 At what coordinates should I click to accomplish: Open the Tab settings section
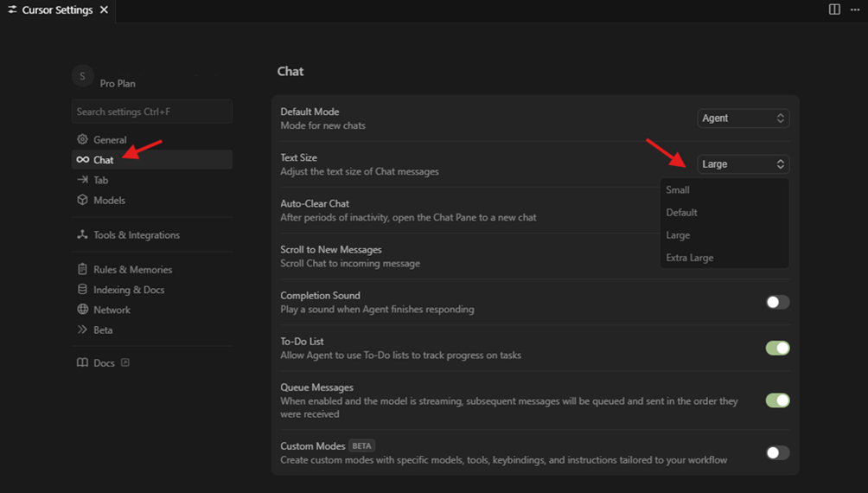tap(151, 180)
